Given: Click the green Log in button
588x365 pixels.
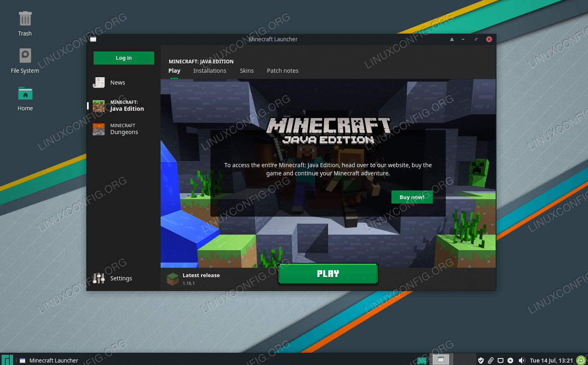Looking at the screenshot, I should click(x=124, y=58).
